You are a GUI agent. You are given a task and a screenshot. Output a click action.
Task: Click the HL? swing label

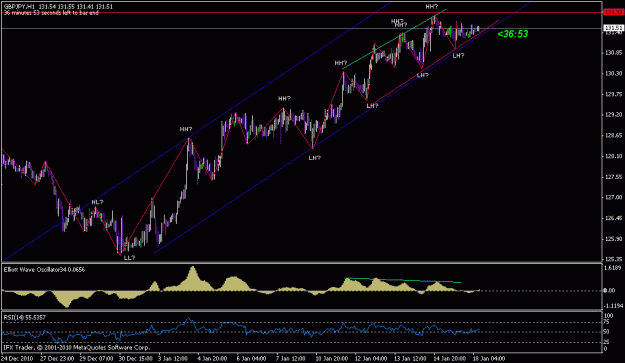click(97, 202)
